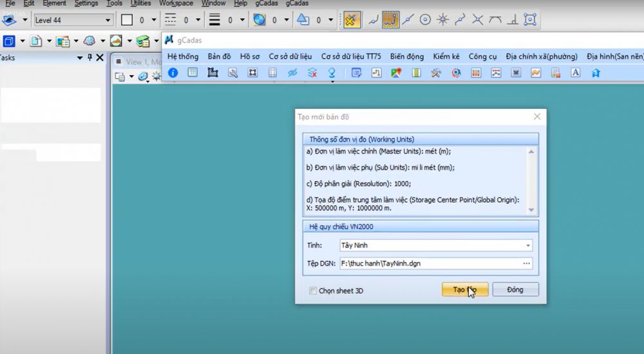Open the Cơ sở dữ liệu TT75 menu
The height and width of the screenshot is (354, 644).
click(x=351, y=56)
